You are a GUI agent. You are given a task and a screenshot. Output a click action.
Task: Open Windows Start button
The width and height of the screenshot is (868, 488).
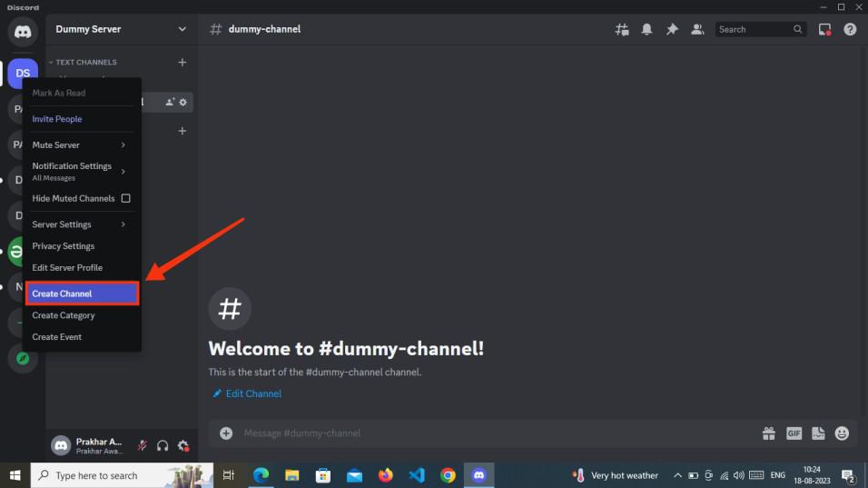(x=15, y=475)
